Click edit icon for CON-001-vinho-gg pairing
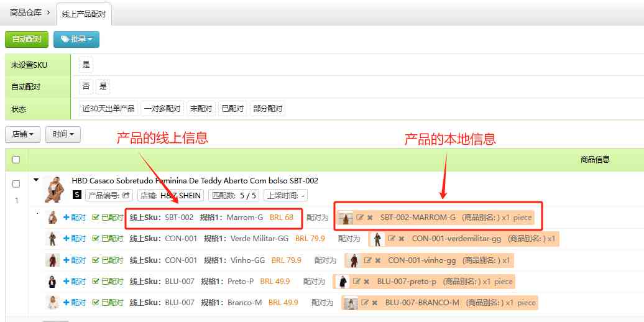This screenshot has height=322, width=644. pos(367,260)
